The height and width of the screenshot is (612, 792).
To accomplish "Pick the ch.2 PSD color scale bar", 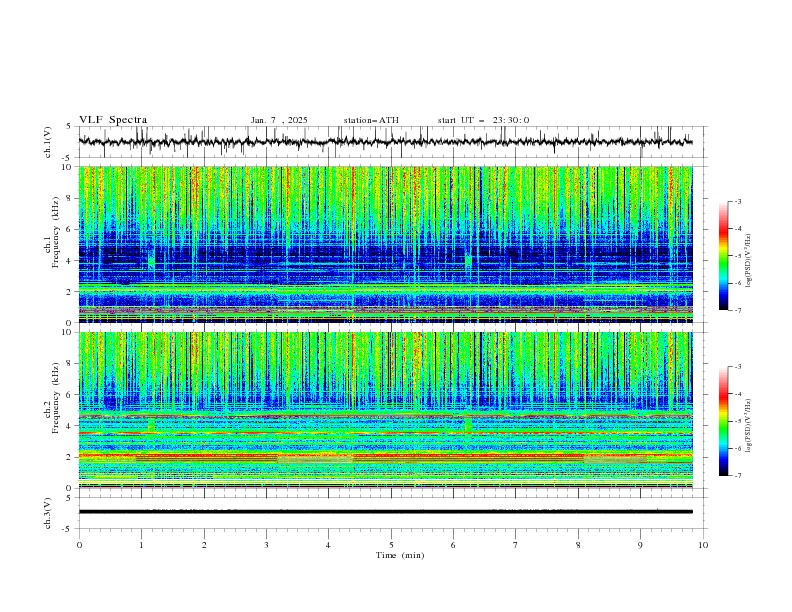I will [x=723, y=421].
